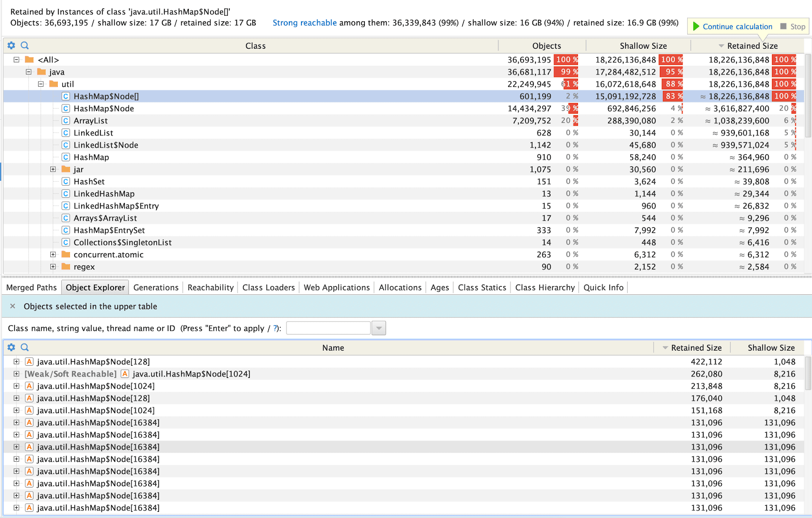Sort by Shallow Size column in upper table

643,46
